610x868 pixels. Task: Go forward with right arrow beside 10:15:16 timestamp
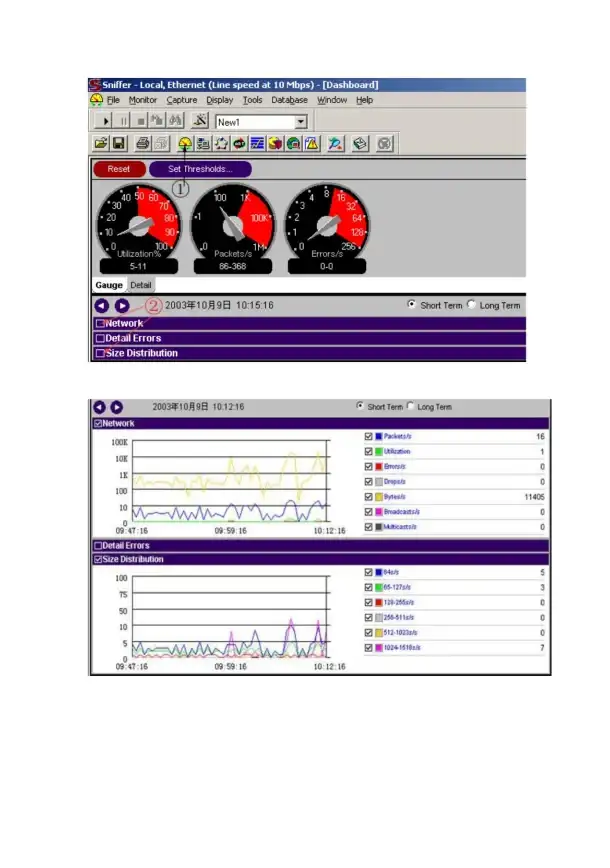(x=122, y=305)
